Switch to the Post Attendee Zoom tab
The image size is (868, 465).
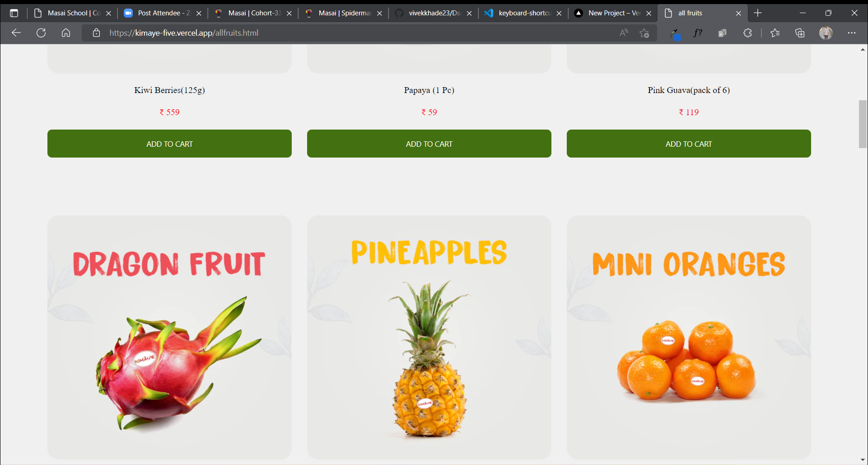[x=163, y=13]
